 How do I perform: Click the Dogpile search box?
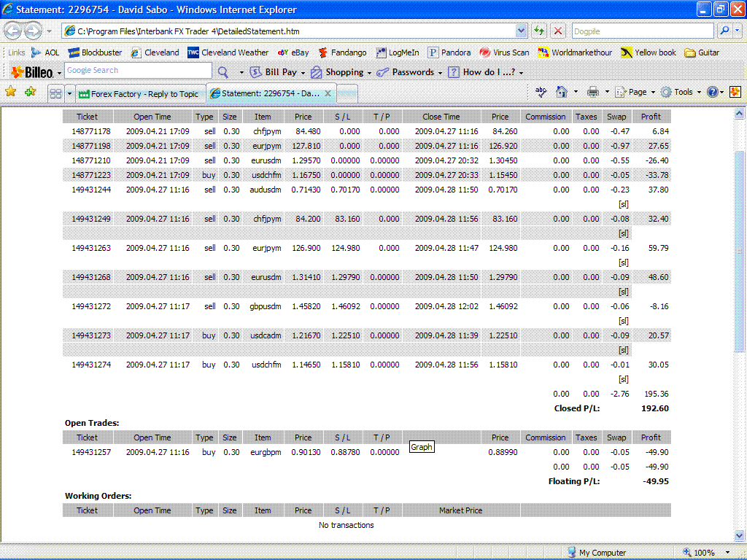642,31
